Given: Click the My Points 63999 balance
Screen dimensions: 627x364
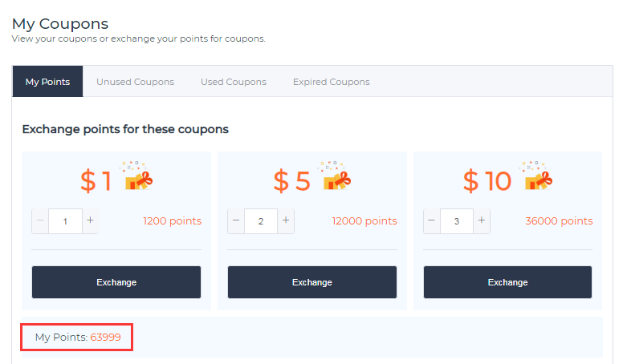Looking at the screenshot, I should 78,338.
